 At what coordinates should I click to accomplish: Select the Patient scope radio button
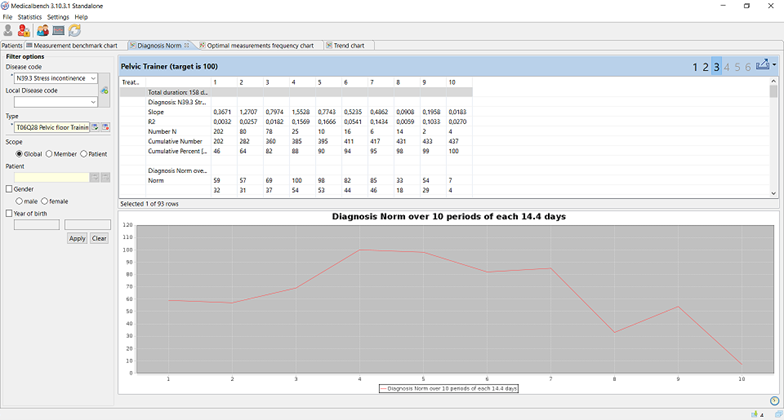(84, 154)
